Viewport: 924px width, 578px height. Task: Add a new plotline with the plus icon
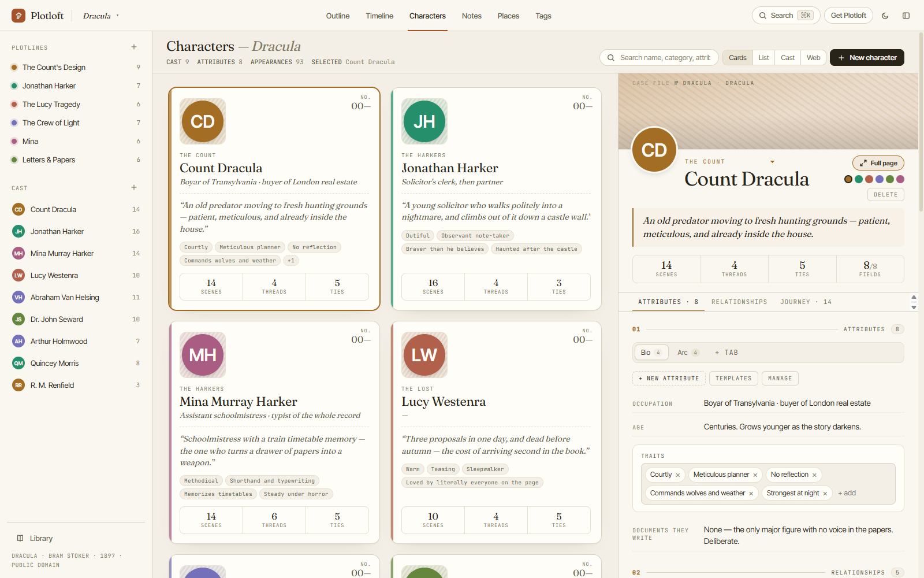coord(134,47)
